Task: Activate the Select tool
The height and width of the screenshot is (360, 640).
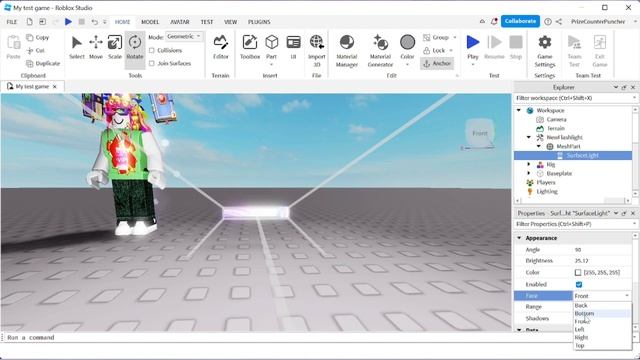Action: click(76, 47)
